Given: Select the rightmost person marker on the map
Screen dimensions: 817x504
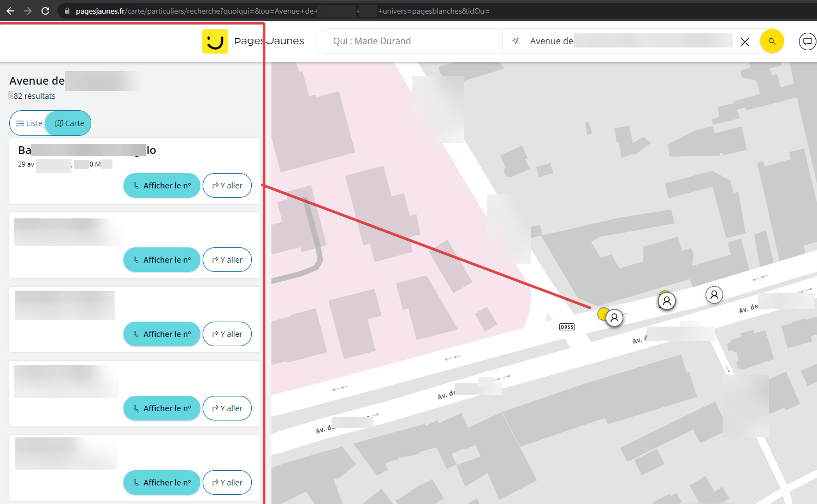Looking at the screenshot, I should point(714,295).
